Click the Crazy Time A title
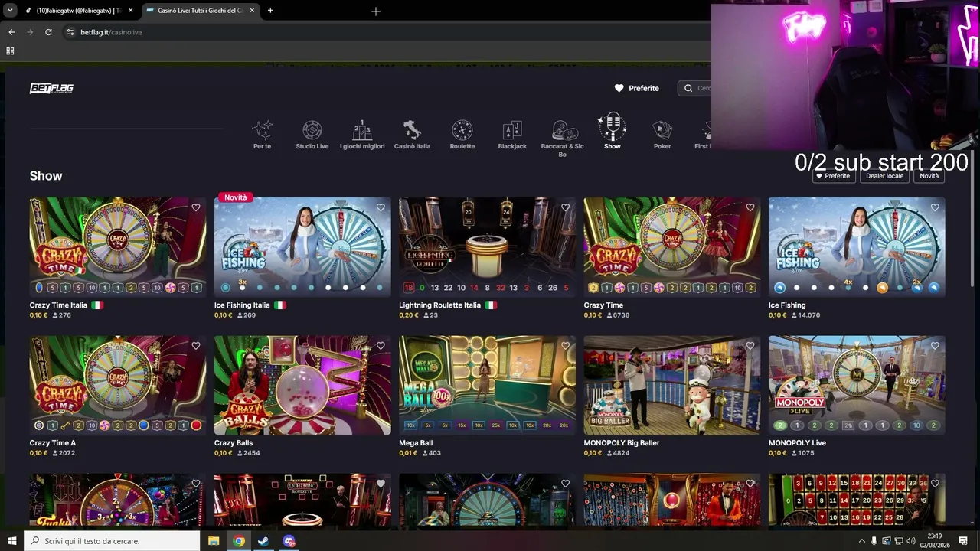This screenshot has height=551, width=980. pos(53,443)
